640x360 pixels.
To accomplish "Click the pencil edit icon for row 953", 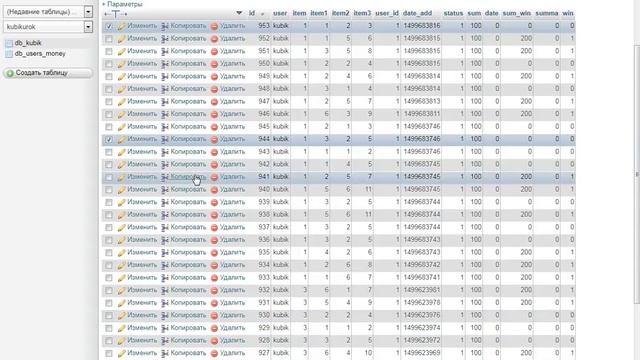I will 122,26.
